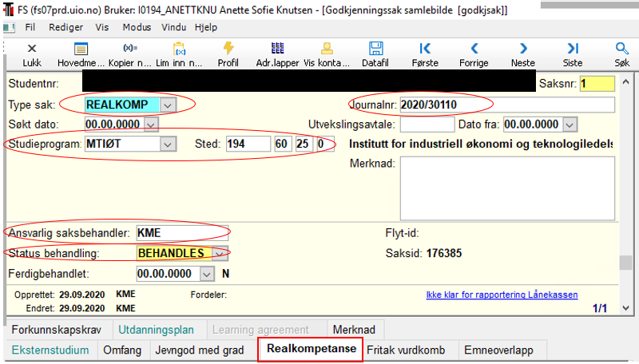Expand the Status behandling BEHANDLES dropdown
The image size is (639, 364).
[220, 254]
